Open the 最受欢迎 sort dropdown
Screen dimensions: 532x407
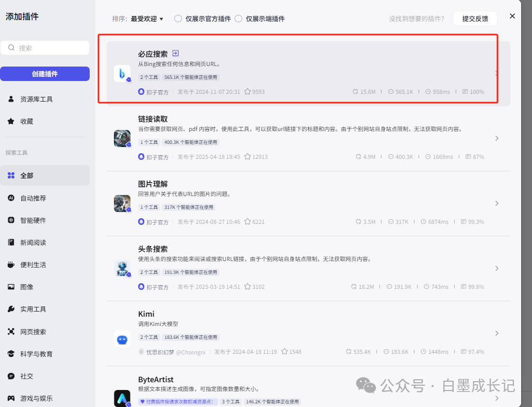click(147, 19)
